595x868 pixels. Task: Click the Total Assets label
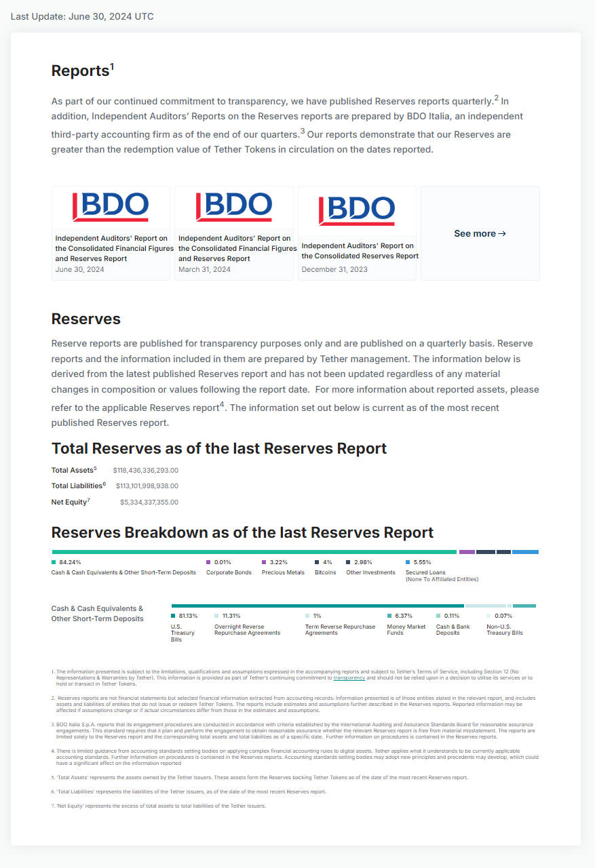coord(74,470)
